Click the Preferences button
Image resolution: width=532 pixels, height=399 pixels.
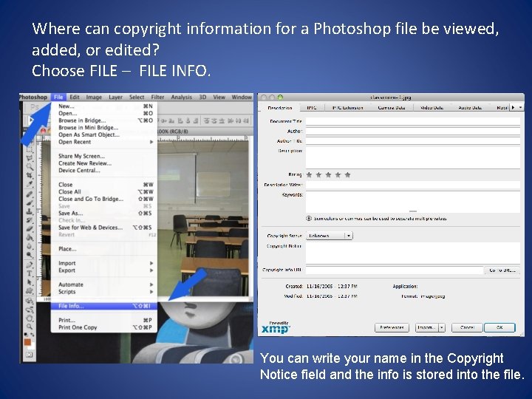[x=392, y=328]
